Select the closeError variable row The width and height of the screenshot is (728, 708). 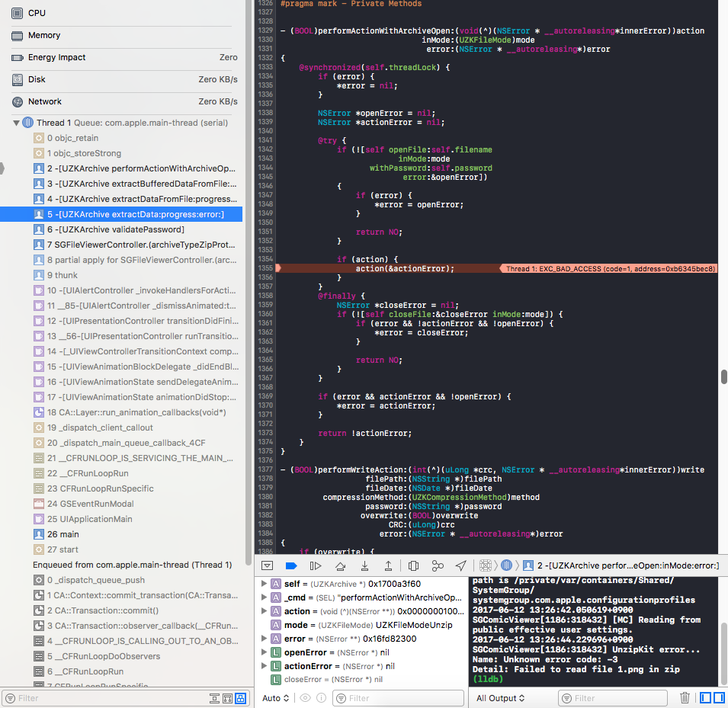coord(361,680)
